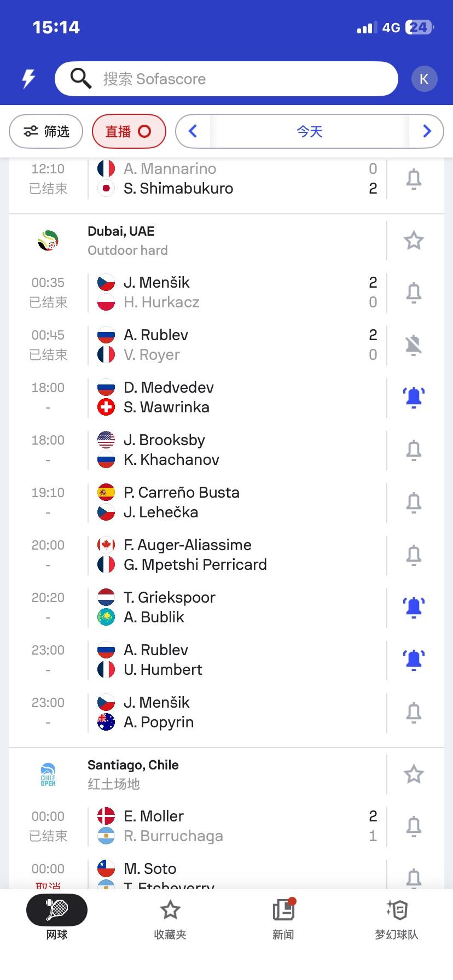Open the Today date picker
This screenshot has height=980, width=453.
[x=310, y=131]
